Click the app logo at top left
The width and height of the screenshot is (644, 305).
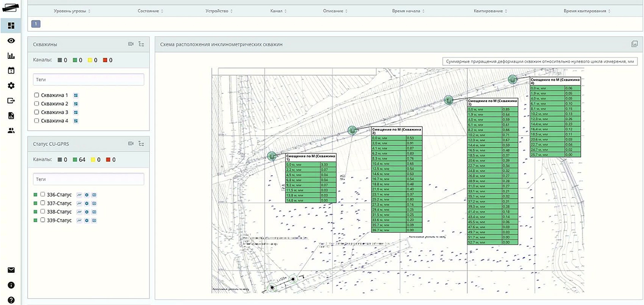pyautogui.click(x=11, y=8)
